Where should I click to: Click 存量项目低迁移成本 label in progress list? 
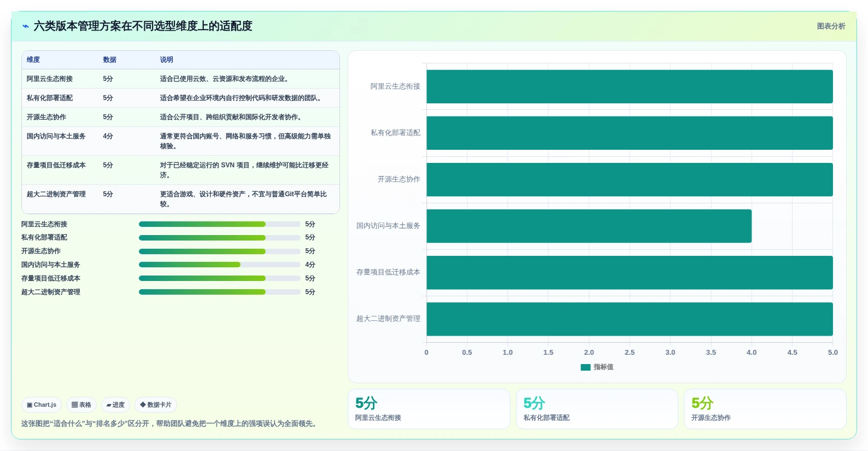click(51, 278)
